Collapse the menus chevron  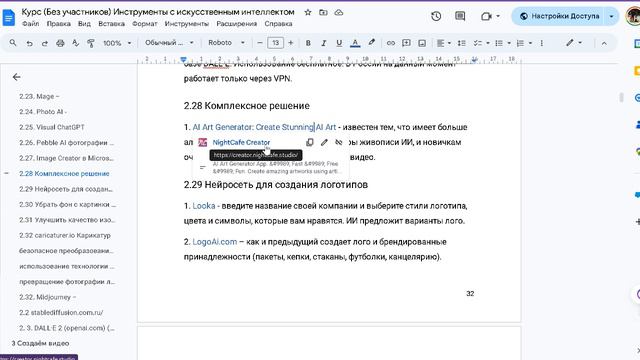tap(604, 43)
